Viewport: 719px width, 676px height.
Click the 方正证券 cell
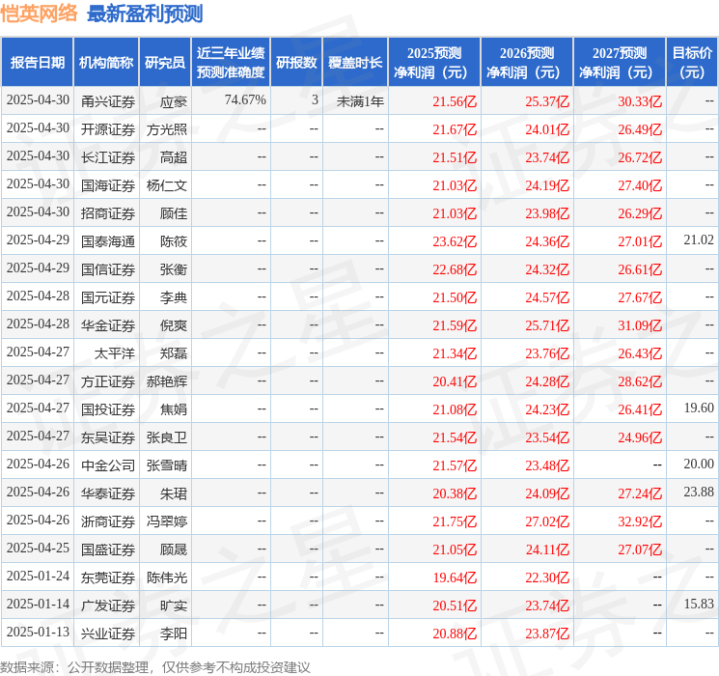[x=108, y=382]
